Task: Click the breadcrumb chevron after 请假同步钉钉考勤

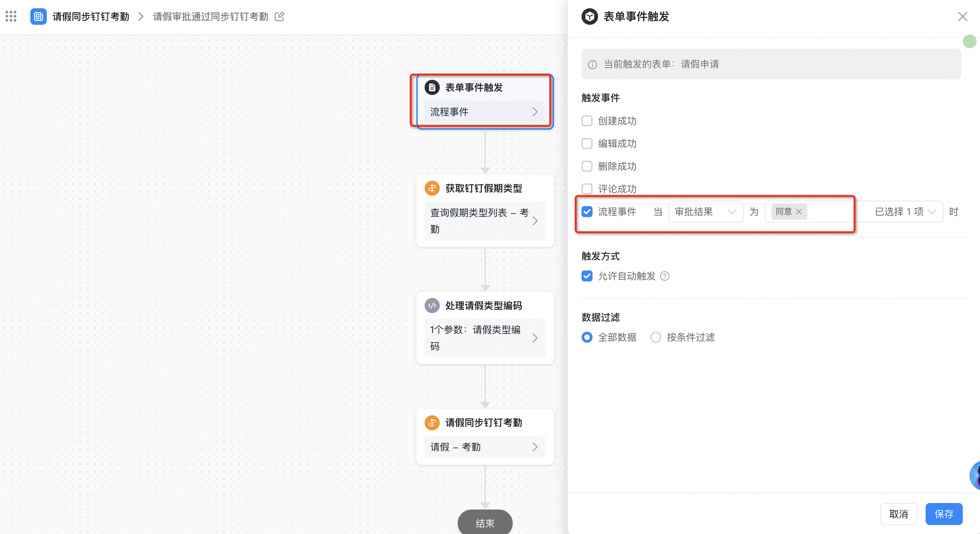Action: pyautogui.click(x=141, y=17)
